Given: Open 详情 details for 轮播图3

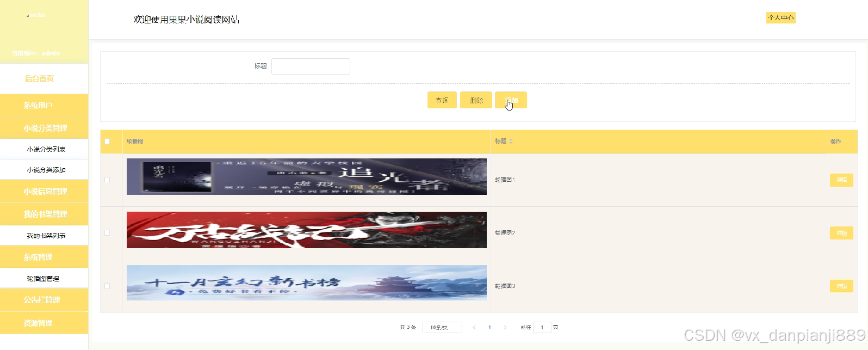Looking at the screenshot, I should (x=841, y=286).
